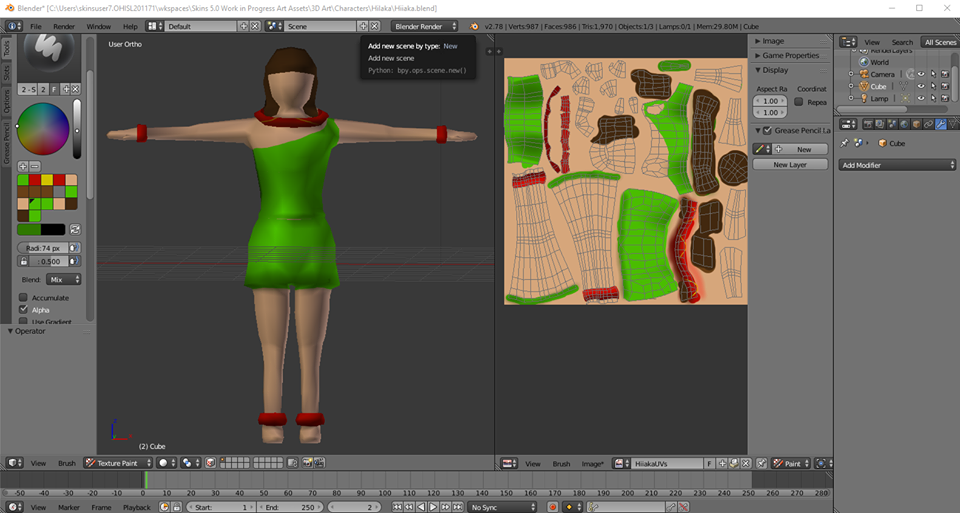Screen dimensions: 960x513
Task: Open the Blend Mix mode dropdown
Action: (64, 279)
